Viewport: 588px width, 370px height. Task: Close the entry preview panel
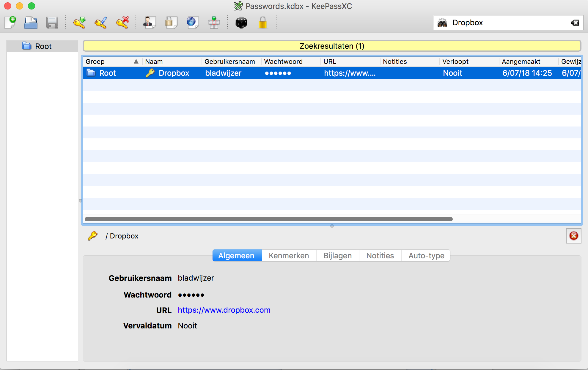pos(573,236)
